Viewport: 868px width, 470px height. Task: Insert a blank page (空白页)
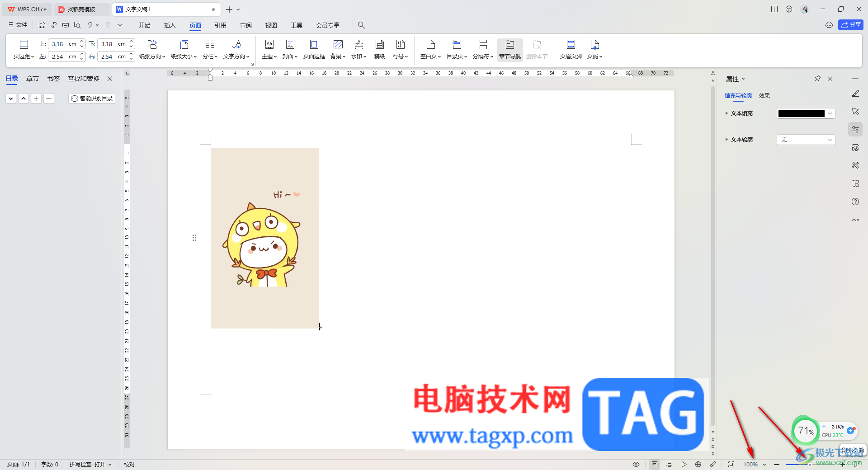430,49
